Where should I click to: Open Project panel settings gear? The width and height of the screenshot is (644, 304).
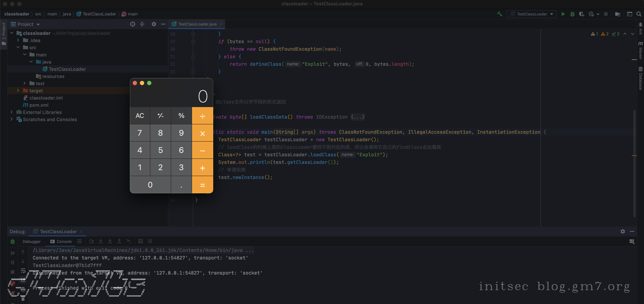point(154,24)
